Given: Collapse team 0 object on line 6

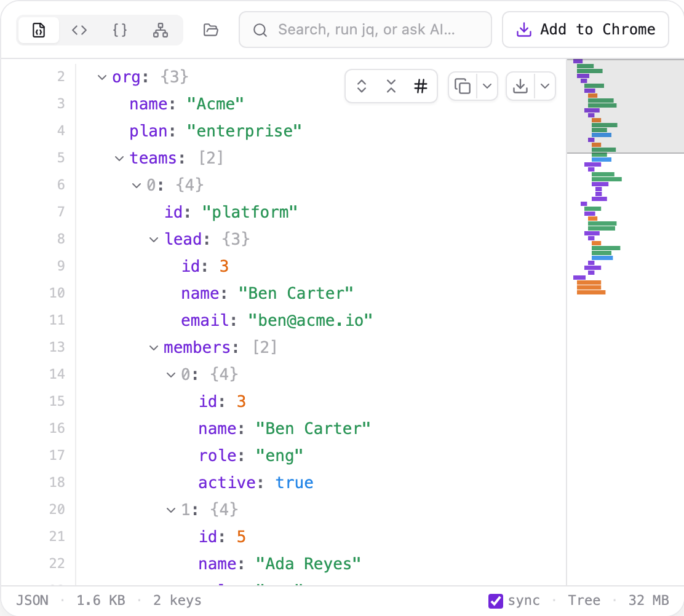Looking at the screenshot, I should 137,185.
